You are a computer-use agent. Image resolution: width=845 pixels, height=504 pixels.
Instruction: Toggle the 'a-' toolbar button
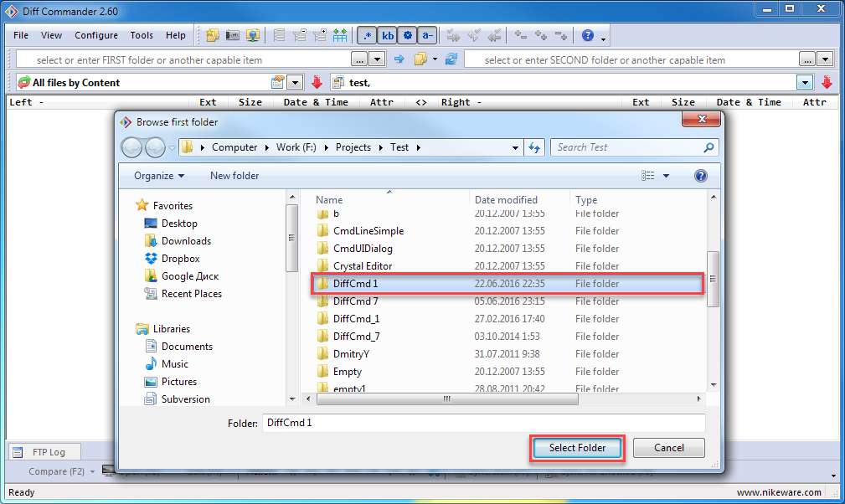pos(427,35)
